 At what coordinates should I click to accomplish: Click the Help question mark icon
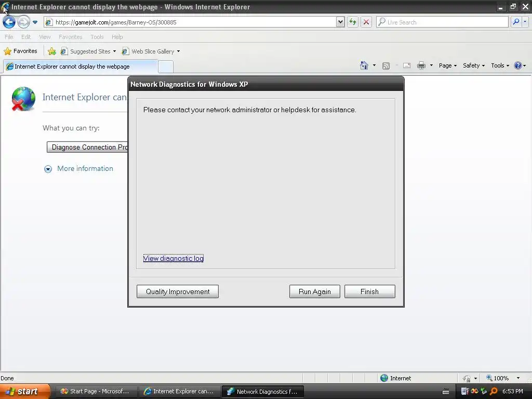(x=518, y=65)
